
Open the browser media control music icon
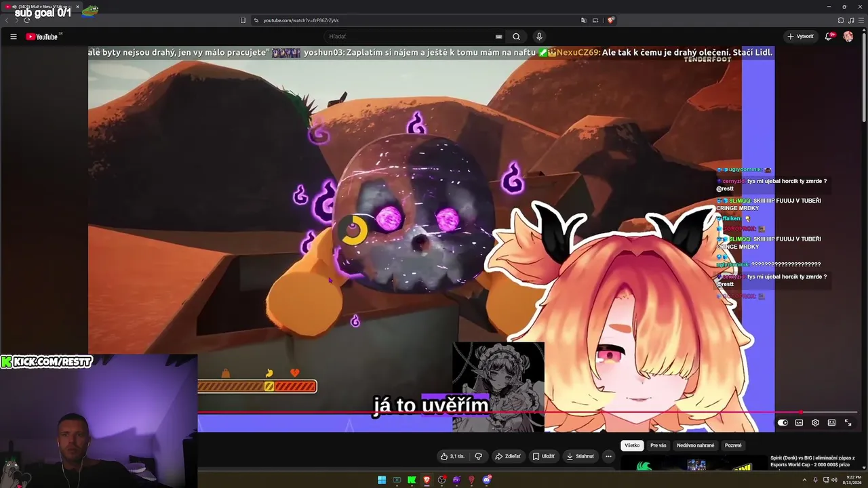pyautogui.click(x=851, y=20)
